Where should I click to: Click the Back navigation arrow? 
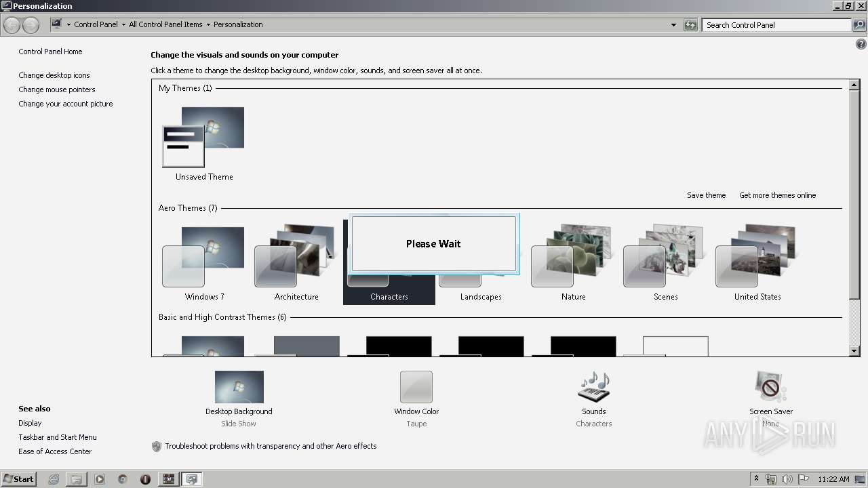(12, 25)
